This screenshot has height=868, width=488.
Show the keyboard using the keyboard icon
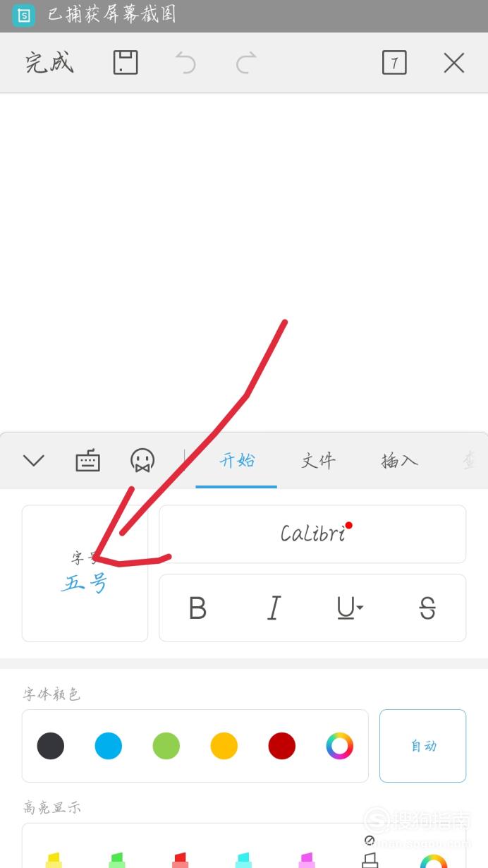click(87, 462)
